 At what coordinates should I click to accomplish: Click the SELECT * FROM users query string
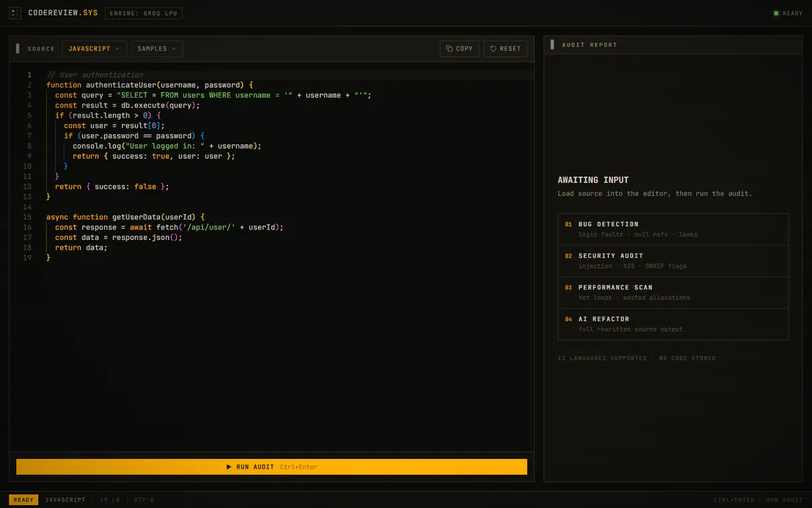pyautogui.click(x=204, y=95)
